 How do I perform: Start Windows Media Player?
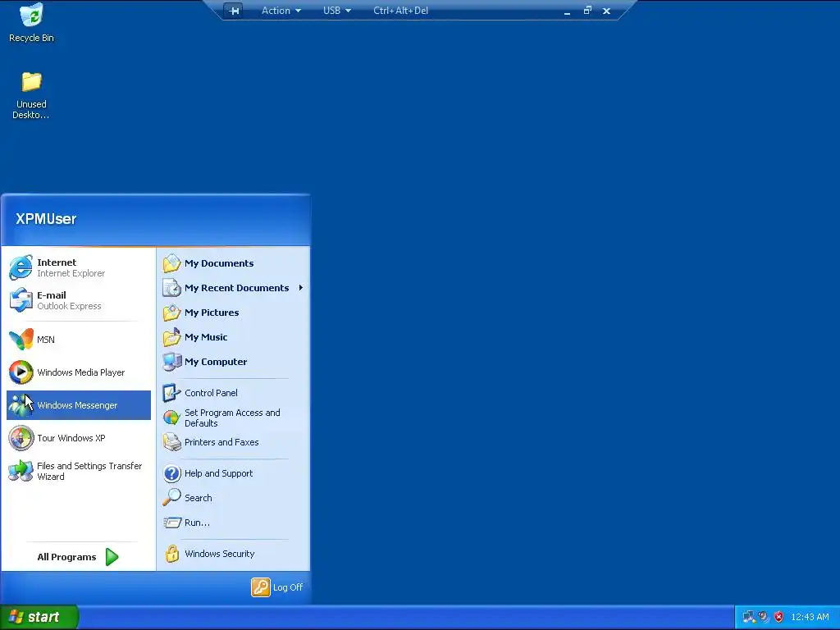pos(78,372)
